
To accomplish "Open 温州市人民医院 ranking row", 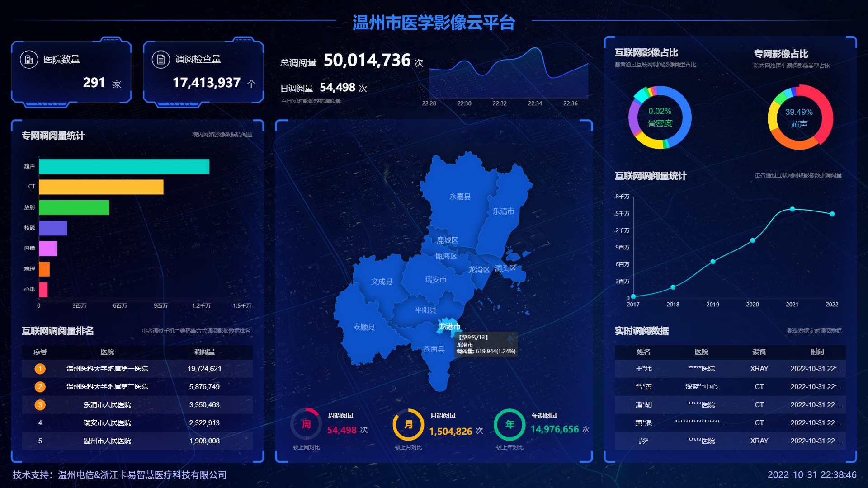I will pos(107,441).
